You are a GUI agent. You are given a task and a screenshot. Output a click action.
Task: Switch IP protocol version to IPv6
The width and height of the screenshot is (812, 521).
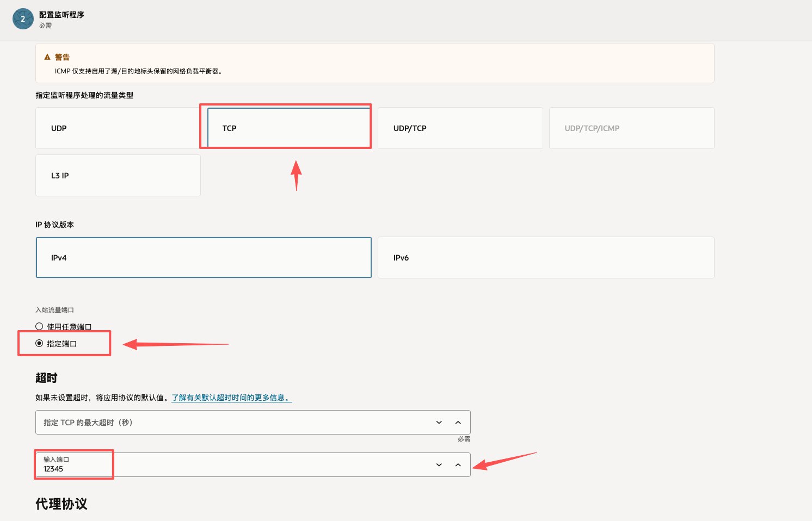coord(545,258)
